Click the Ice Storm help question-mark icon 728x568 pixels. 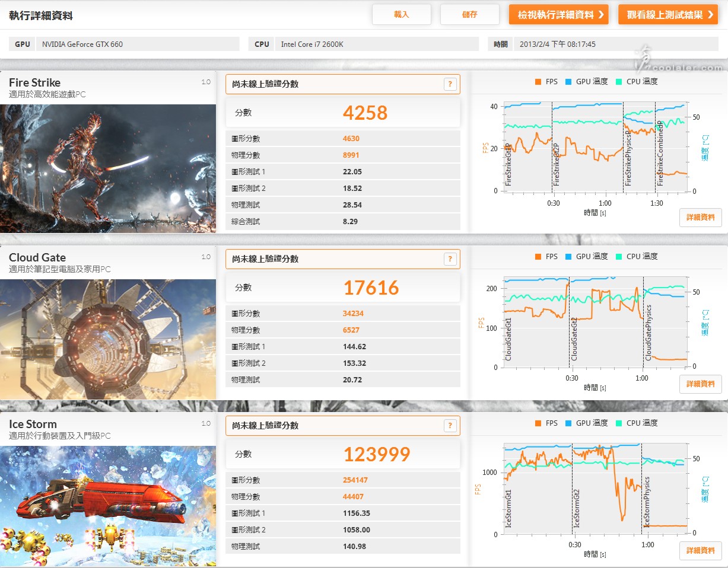[450, 426]
